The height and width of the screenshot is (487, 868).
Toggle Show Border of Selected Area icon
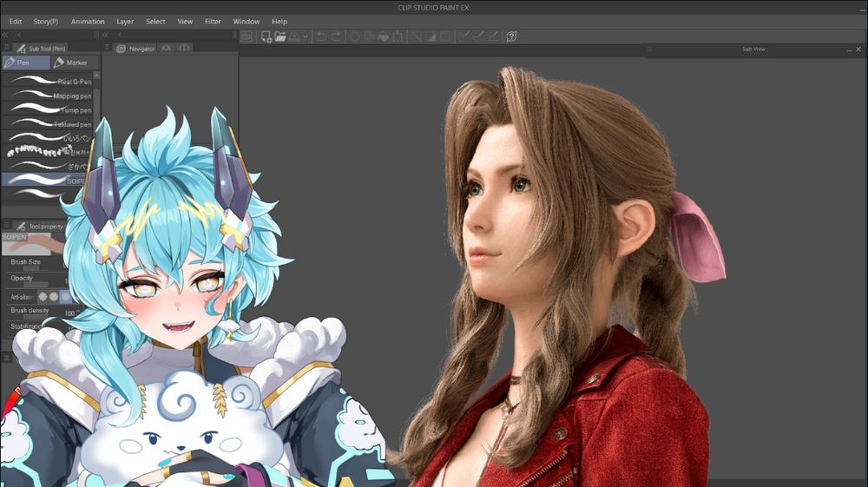click(x=444, y=36)
